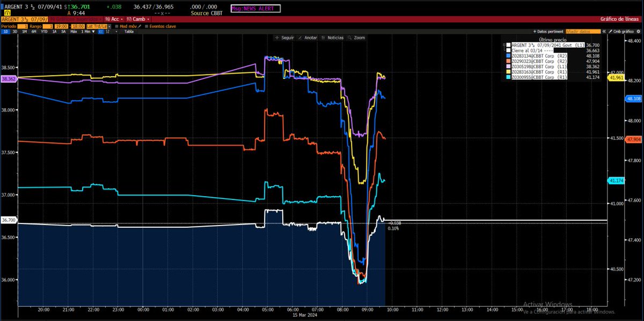Toggle the Eventos clave checkbox
Viewport: 644px width, 321px height.
pos(147,26)
